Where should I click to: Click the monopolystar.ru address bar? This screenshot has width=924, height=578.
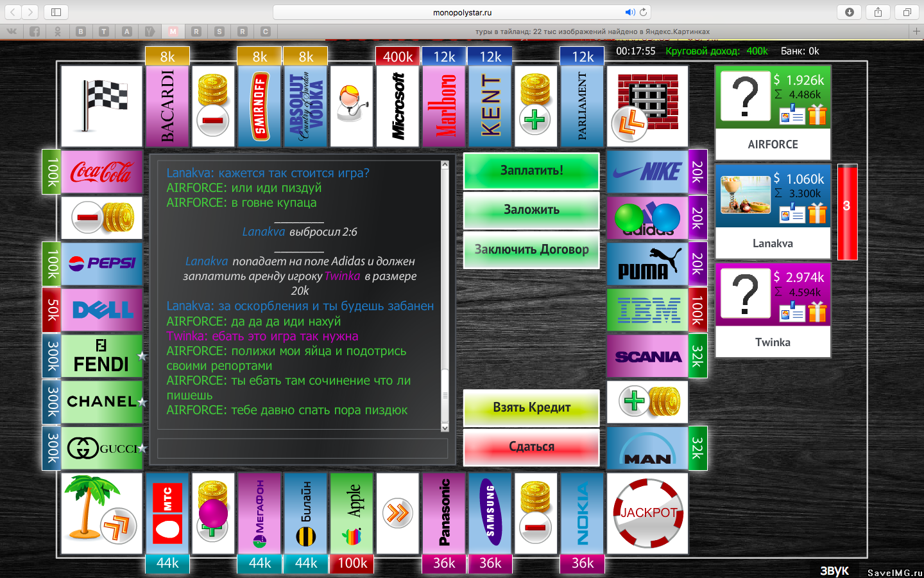[462, 12]
